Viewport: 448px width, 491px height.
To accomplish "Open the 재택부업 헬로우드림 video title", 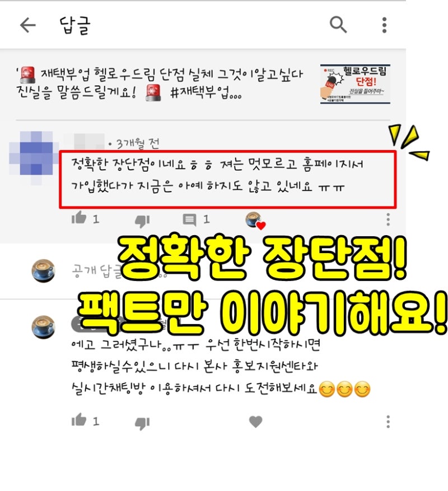I will click(x=160, y=83).
